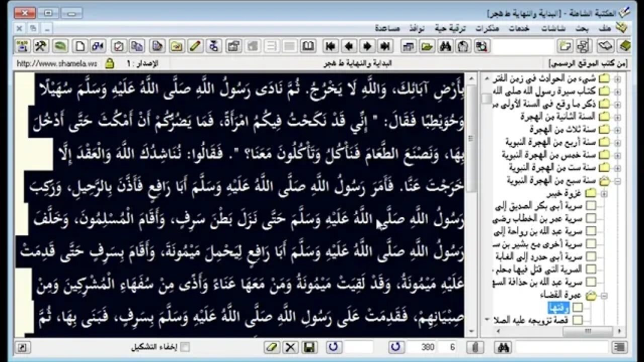
Task: Click the open pages book icon near right
Action: click(606, 47)
